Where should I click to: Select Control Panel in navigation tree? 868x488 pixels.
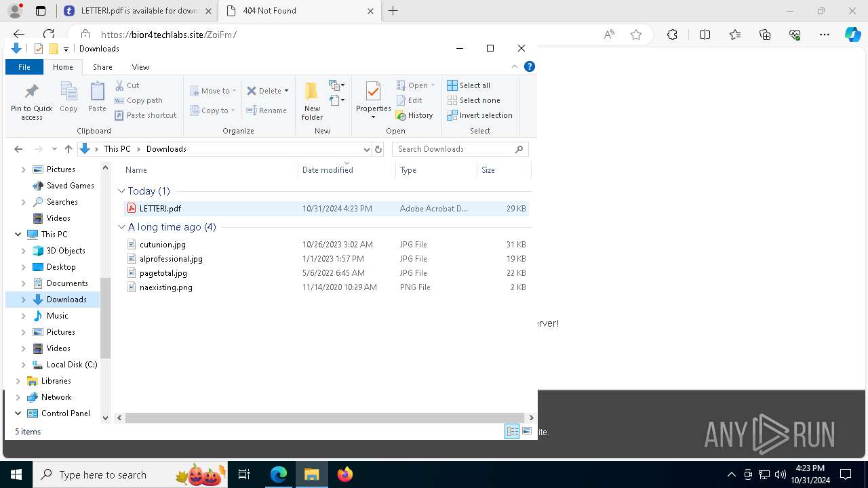click(65, 413)
